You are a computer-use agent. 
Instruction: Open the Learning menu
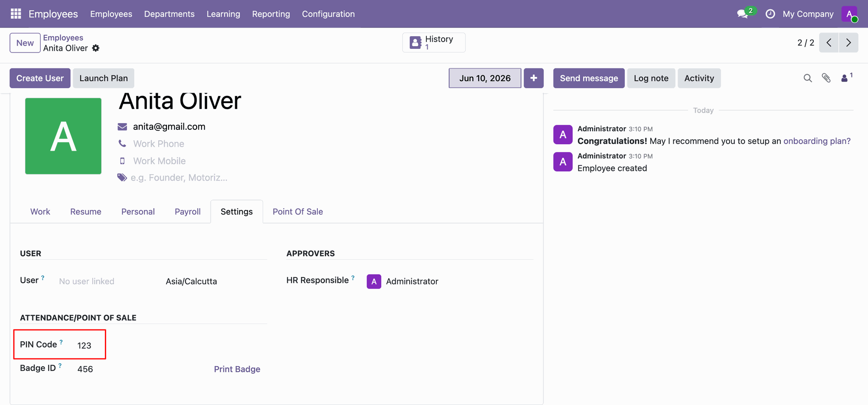pyautogui.click(x=223, y=14)
